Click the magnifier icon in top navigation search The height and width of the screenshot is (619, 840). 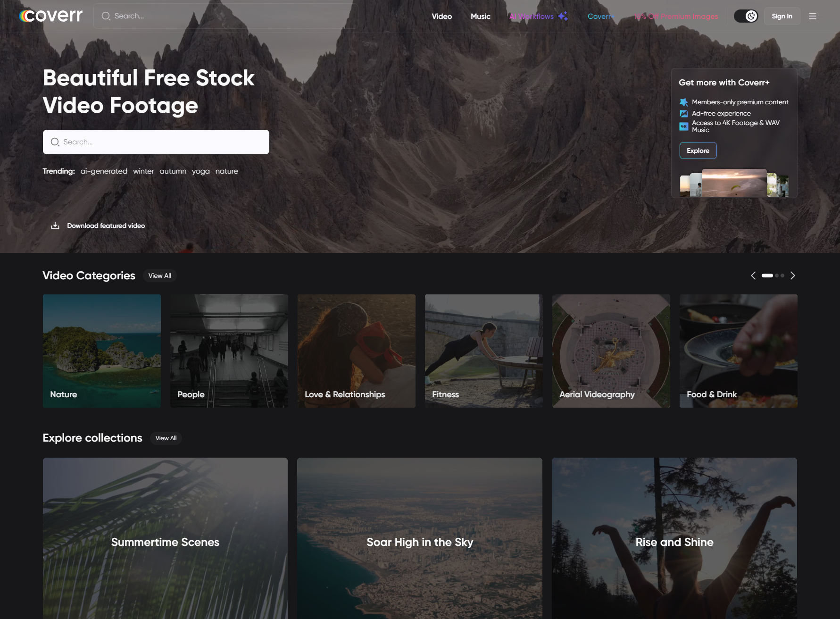pyautogui.click(x=106, y=16)
